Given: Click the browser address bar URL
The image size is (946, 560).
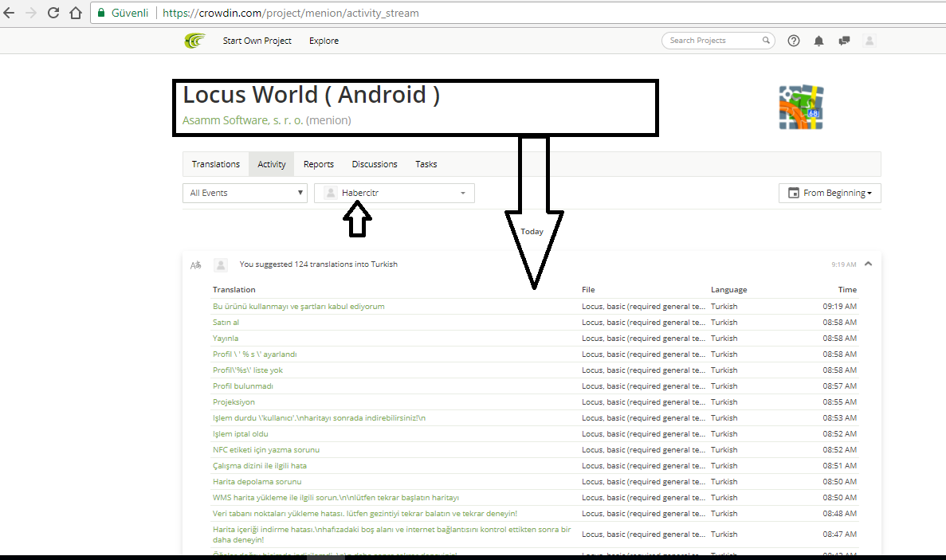Looking at the screenshot, I should pyautogui.click(x=291, y=13).
